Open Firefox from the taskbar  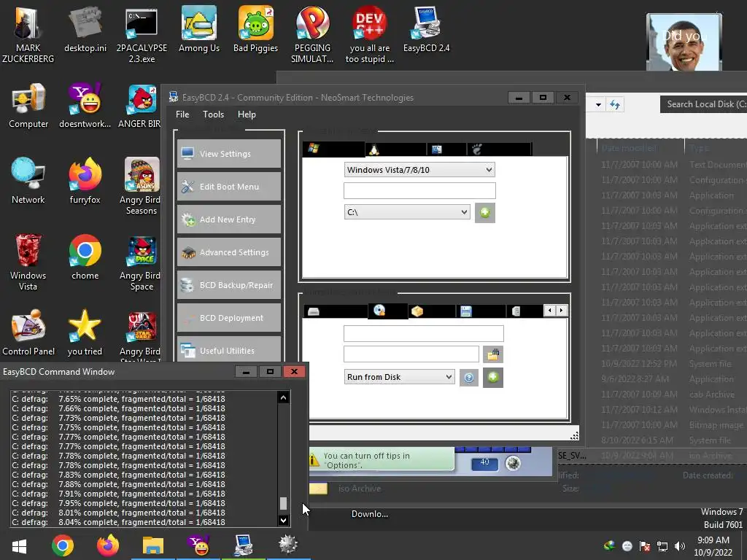point(108,545)
